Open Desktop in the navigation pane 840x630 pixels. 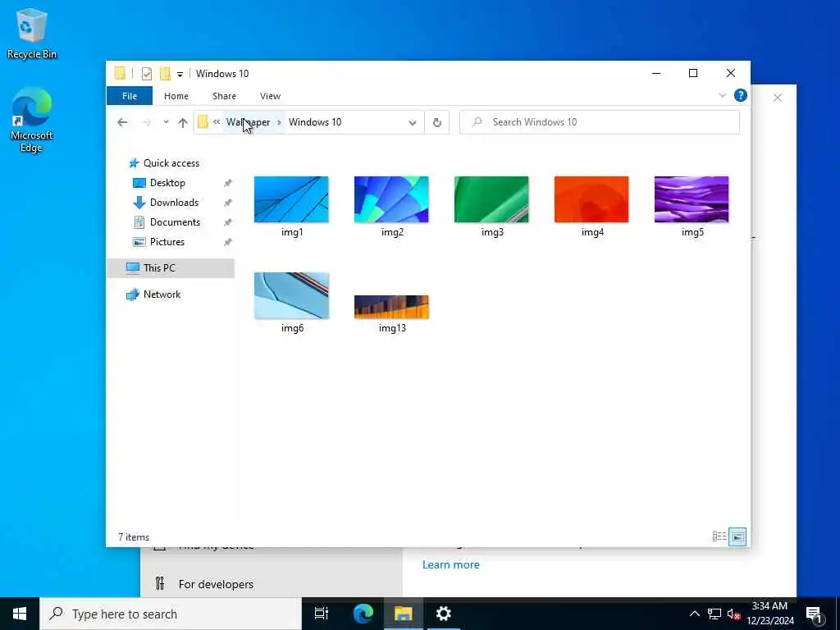[x=167, y=183]
